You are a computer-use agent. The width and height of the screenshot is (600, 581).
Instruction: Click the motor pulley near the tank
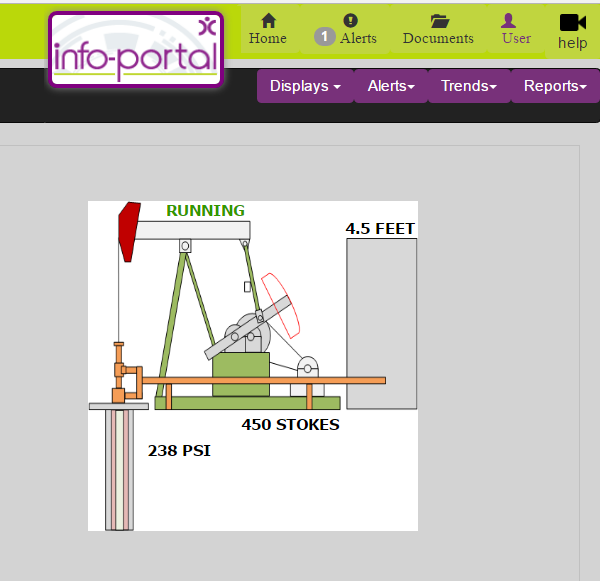point(308,368)
